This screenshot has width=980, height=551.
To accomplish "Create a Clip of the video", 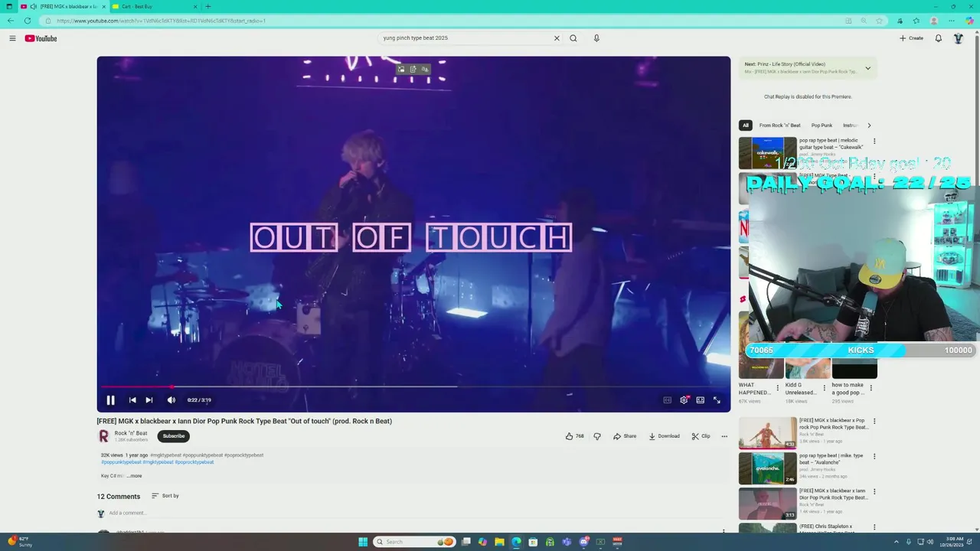I will tap(701, 436).
